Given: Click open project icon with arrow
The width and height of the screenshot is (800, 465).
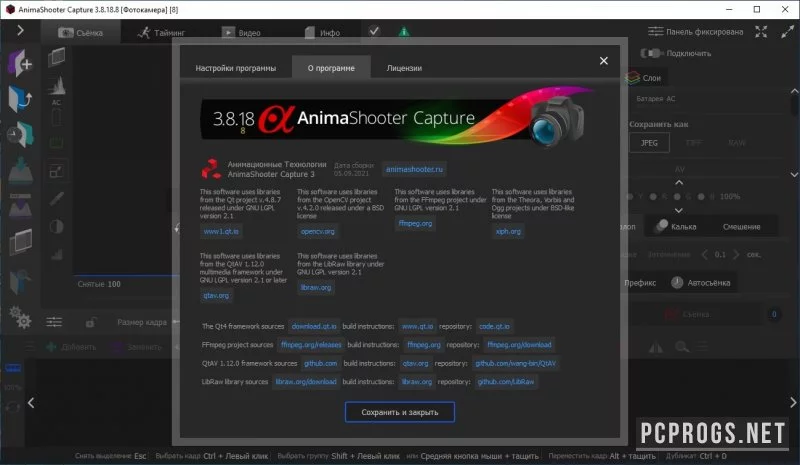Looking at the screenshot, I should click(x=20, y=99).
